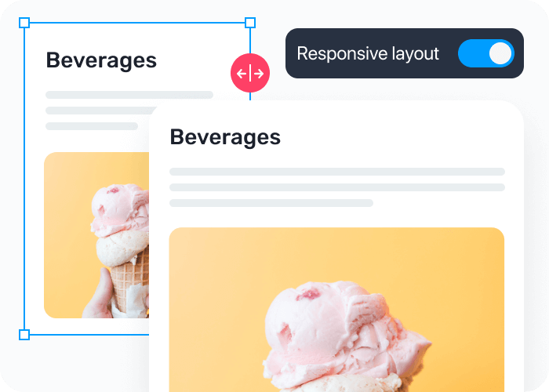Select the Beverages heading in selected back card

101,60
